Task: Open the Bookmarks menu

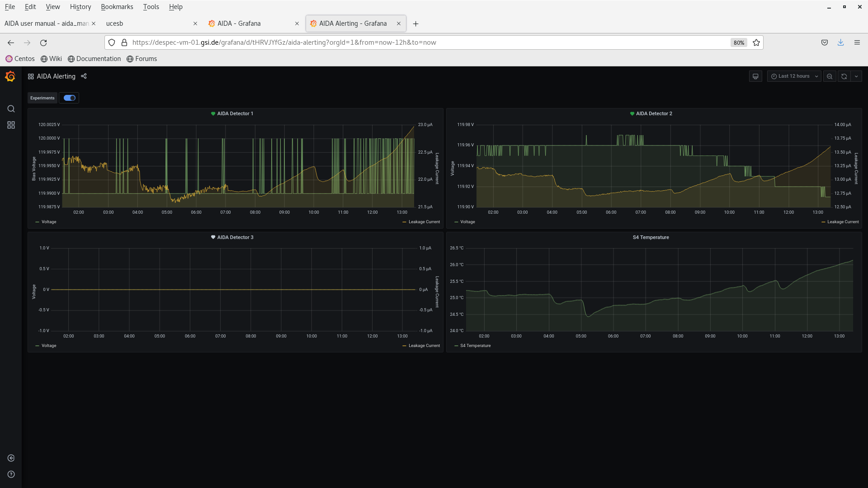Action: pos(117,7)
